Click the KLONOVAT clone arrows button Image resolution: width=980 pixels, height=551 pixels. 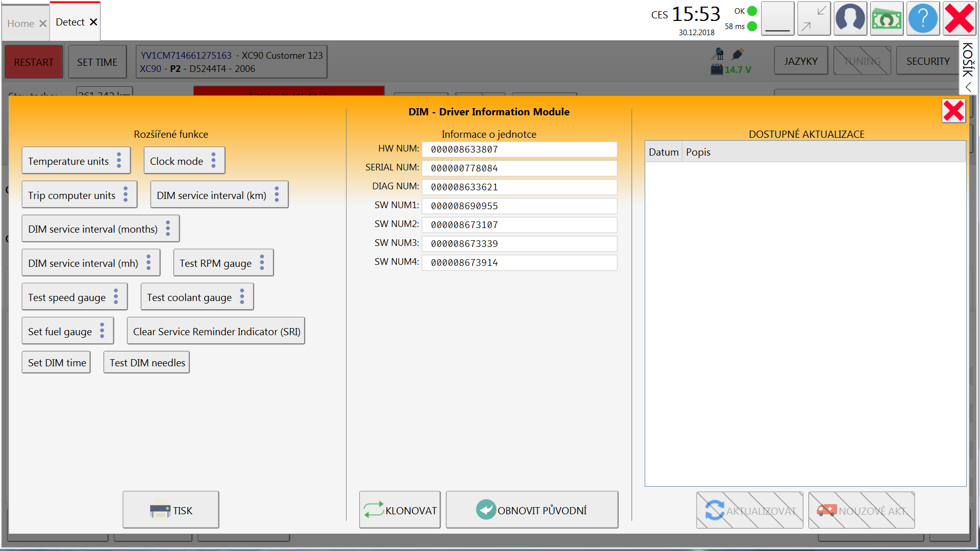click(x=400, y=510)
